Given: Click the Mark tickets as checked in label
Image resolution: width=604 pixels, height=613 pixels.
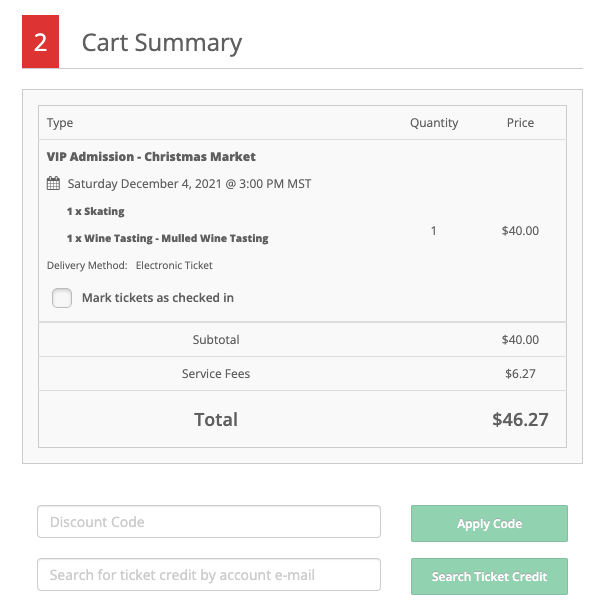Looking at the screenshot, I should click(x=158, y=298).
